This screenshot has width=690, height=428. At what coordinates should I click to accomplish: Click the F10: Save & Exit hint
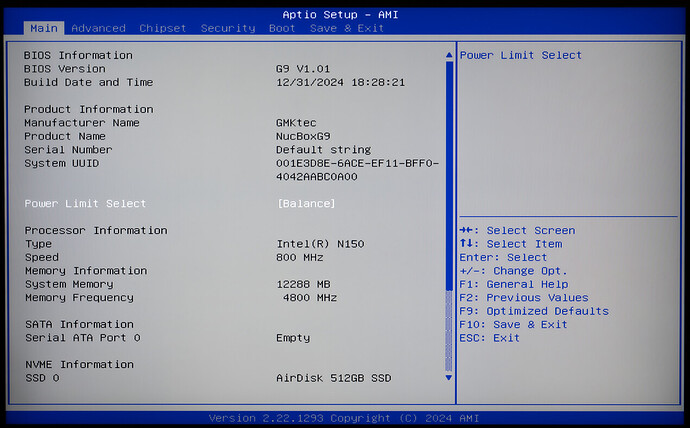[514, 325]
